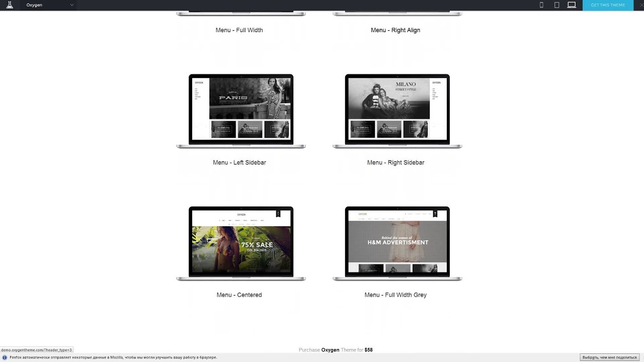Click the flask logo icon in top bar
This screenshot has height=362, width=644.
click(10, 5)
